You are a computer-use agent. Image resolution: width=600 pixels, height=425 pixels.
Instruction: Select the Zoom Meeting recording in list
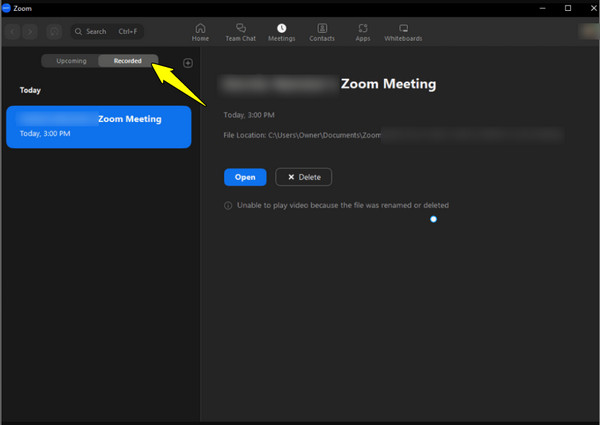(98, 126)
